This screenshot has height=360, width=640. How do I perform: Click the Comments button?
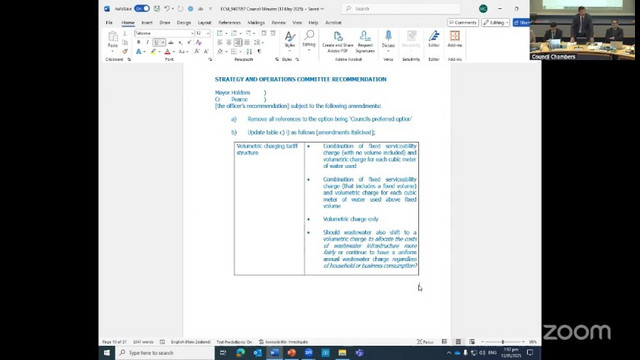(x=462, y=22)
